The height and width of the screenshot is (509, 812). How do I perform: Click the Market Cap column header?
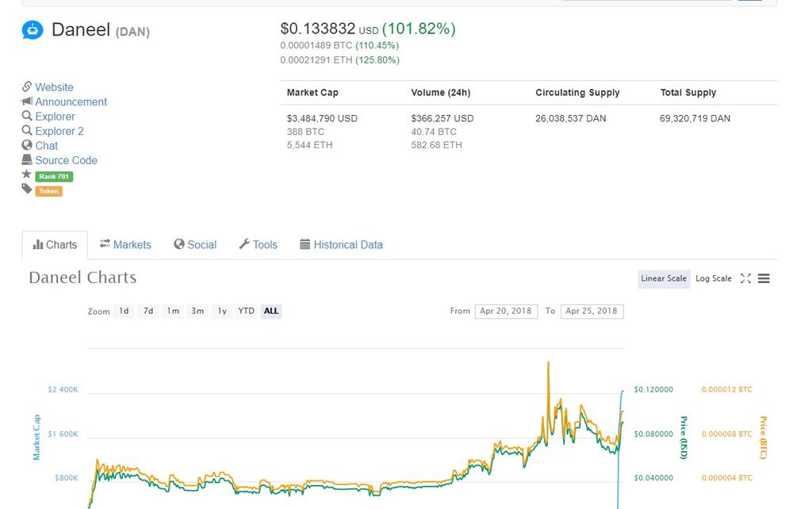tap(312, 93)
